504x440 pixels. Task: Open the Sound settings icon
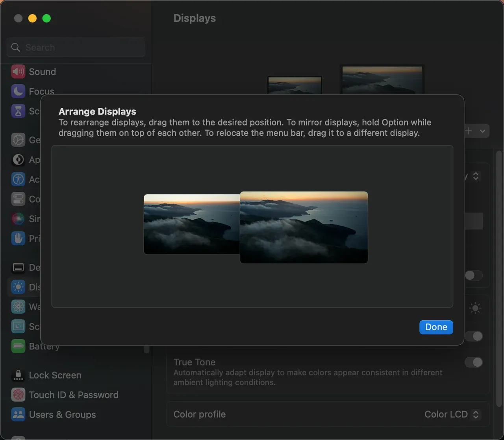pos(18,72)
